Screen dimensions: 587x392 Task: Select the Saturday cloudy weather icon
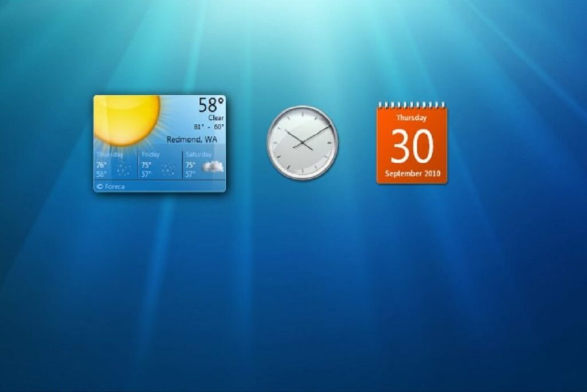pos(213,167)
